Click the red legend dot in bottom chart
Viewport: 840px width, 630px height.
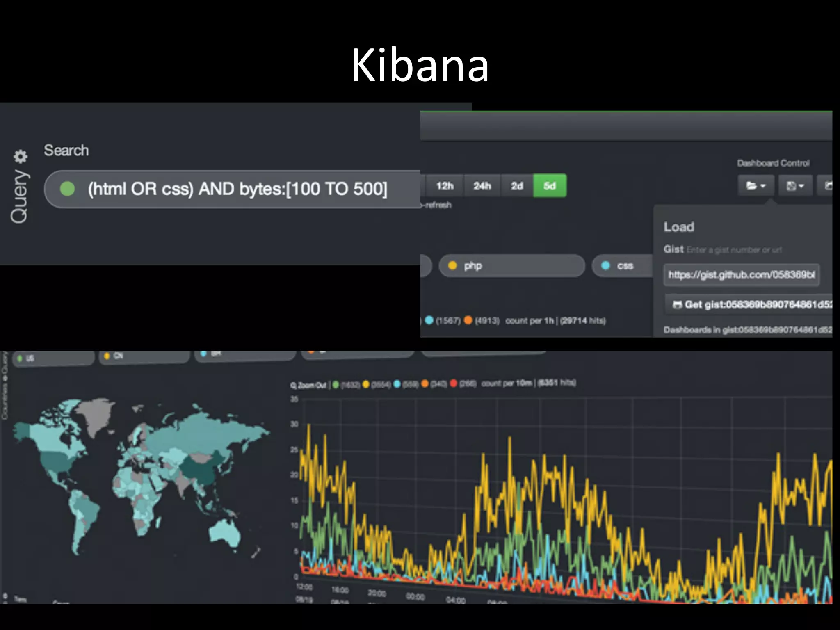[454, 383]
